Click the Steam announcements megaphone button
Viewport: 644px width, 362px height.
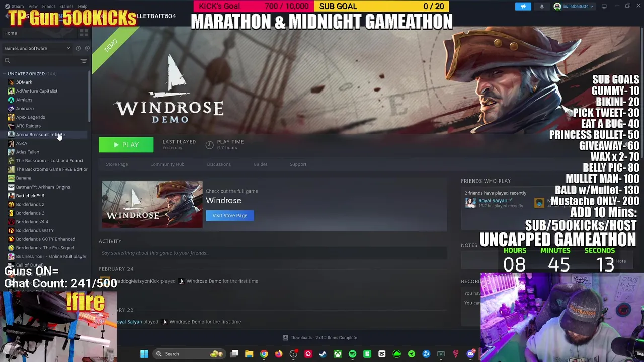pos(523,6)
